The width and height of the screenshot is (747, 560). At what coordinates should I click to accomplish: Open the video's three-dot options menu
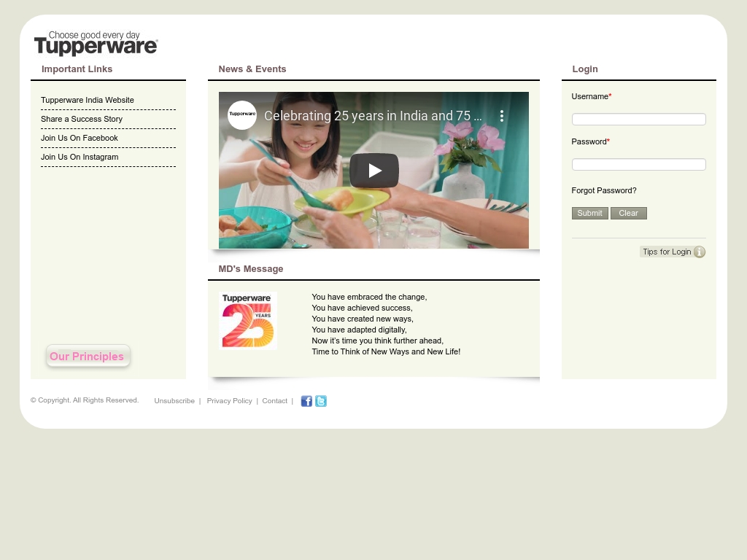click(502, 116)
